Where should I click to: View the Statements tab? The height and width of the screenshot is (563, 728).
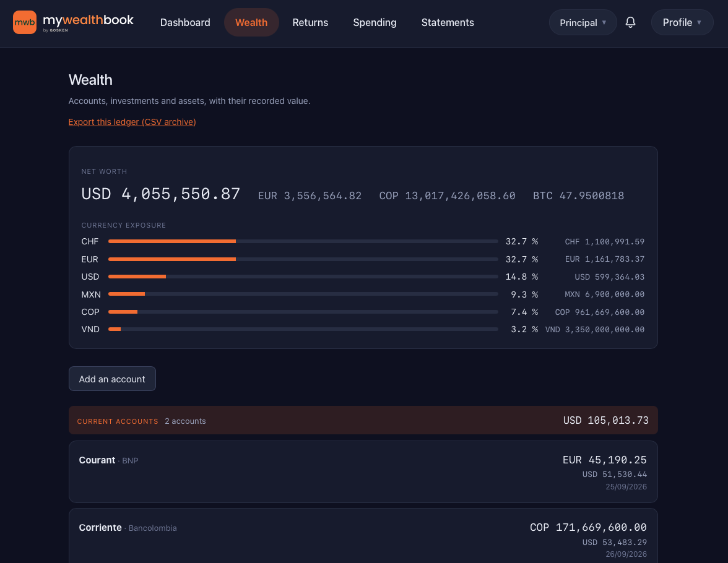(448, 22)
